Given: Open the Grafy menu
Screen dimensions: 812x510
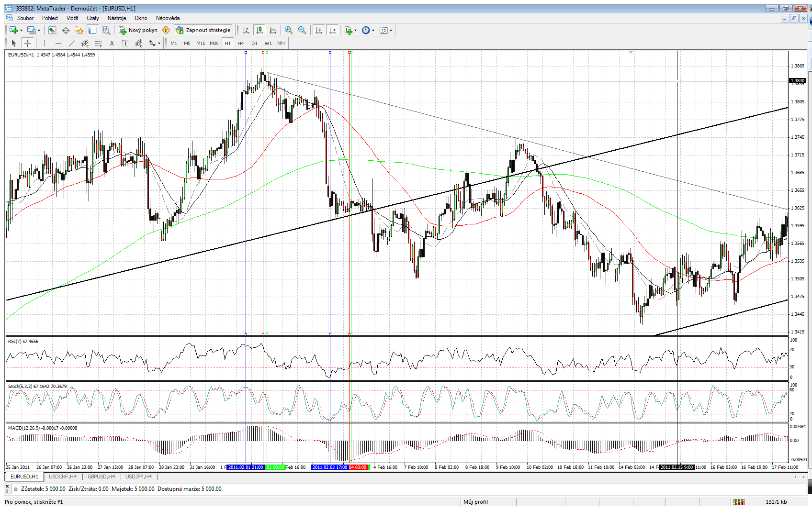Looking at the screenshot, I should click(93, 18).
